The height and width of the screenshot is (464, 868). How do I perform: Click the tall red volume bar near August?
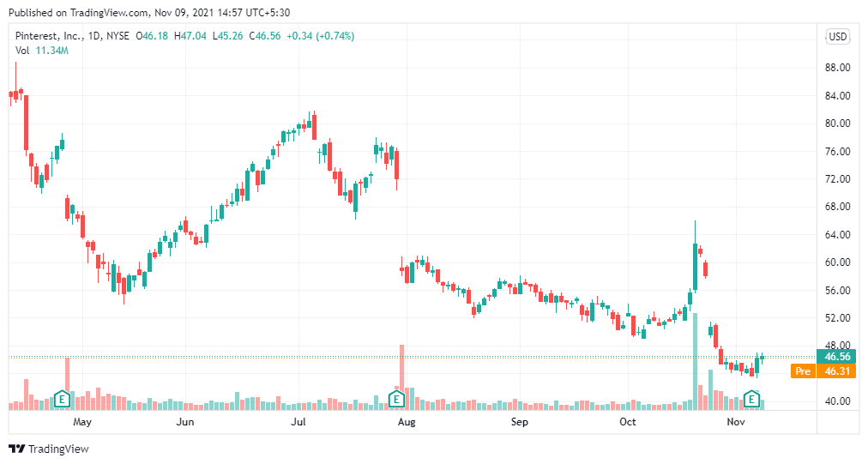pos(401,377)
